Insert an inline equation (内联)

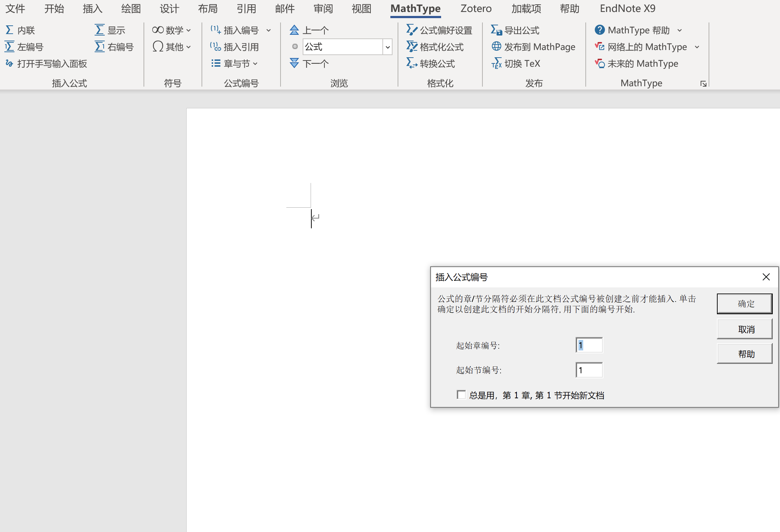20,30
